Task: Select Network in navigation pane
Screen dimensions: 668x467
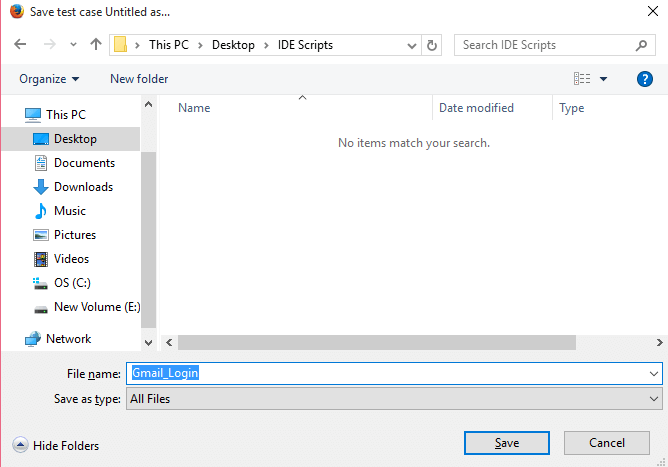Action: [x=69, y=339]
